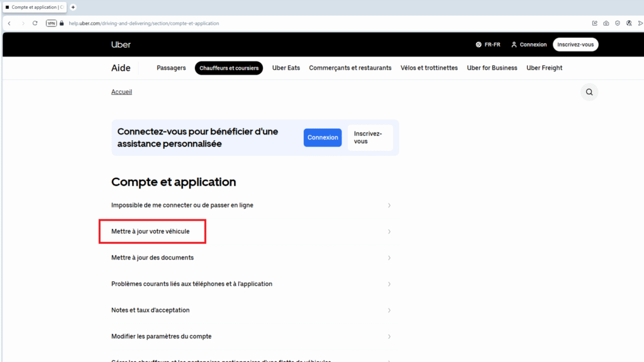Viewport: 644px width, 362px height.
Task: Click the Aide heading link
Action: 121,68
